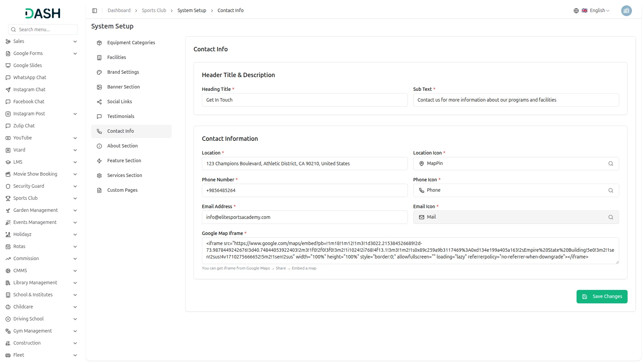The width and height of the screenshot is (644, 362).
Task: Toggle the sidebar panel icon
Action: point(95,11)
